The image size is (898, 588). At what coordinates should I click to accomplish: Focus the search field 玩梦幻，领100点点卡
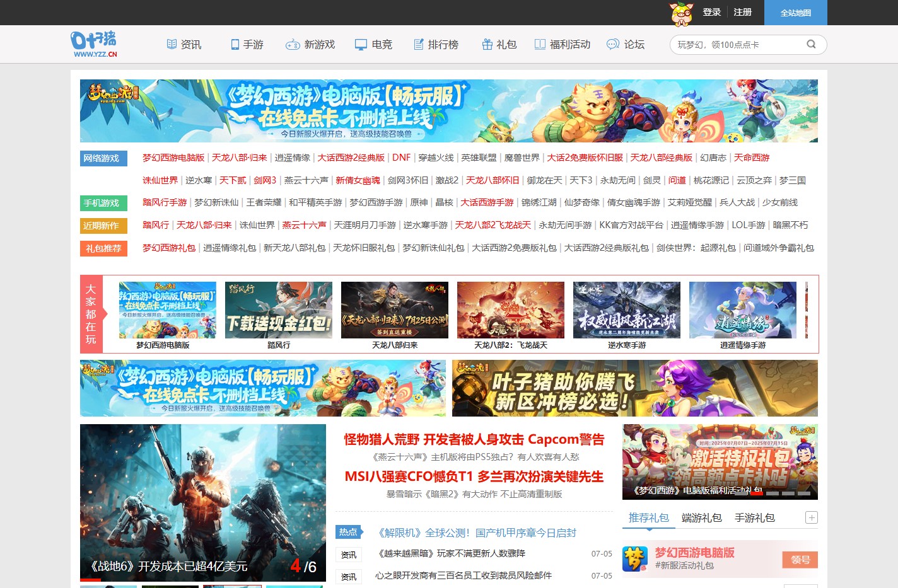coord(739,44)
